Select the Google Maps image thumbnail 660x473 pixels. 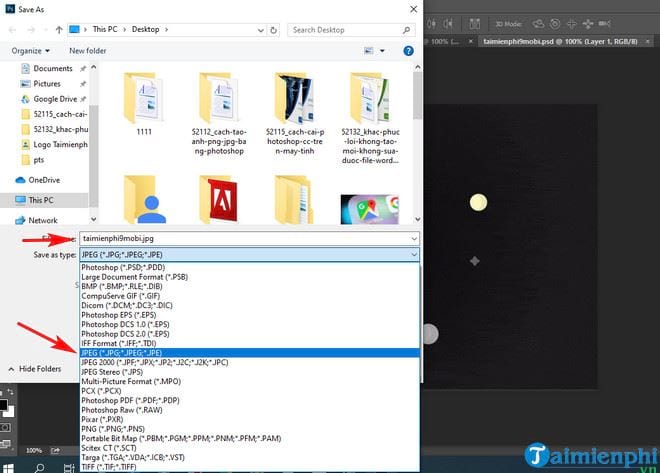point(370,209)
